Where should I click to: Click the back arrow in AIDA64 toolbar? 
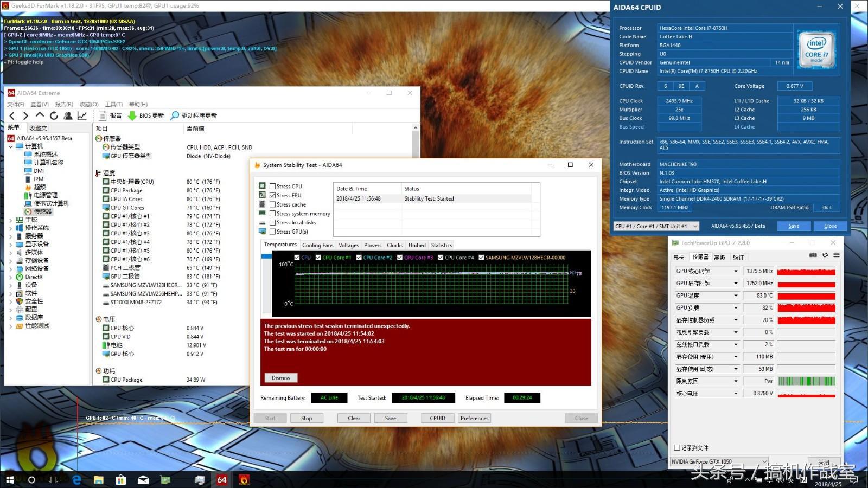click(12, 115)
